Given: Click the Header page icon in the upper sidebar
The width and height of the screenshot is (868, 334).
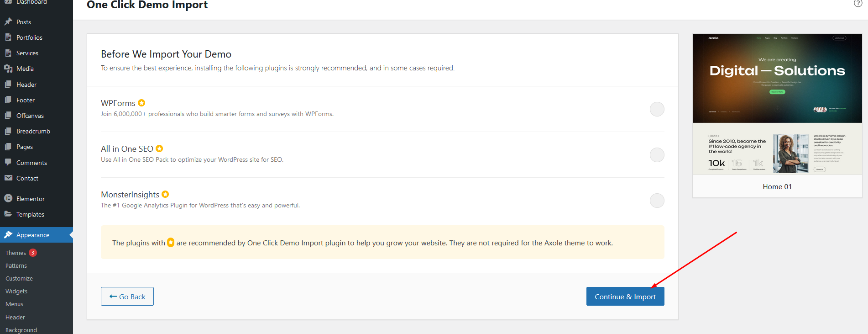Looking at the screenshot, I should tap(8, 84).
